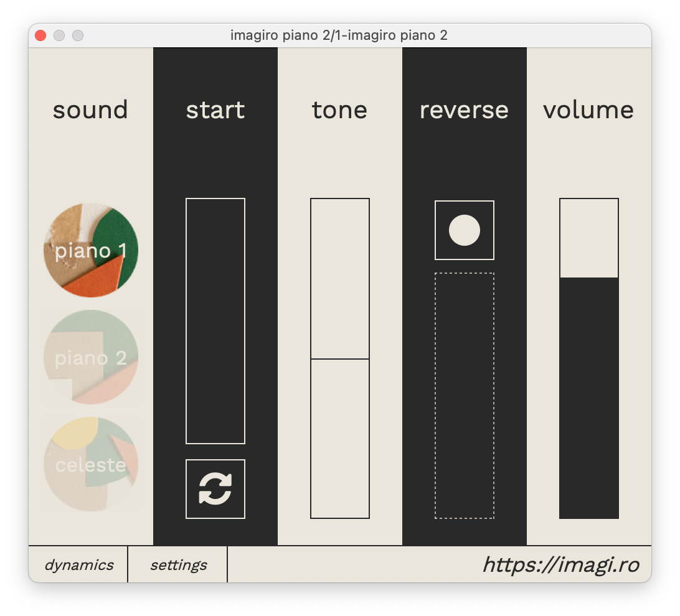680x616 pixels.
Task: Select the piano 1 sound
Action: tap(91, 250)
